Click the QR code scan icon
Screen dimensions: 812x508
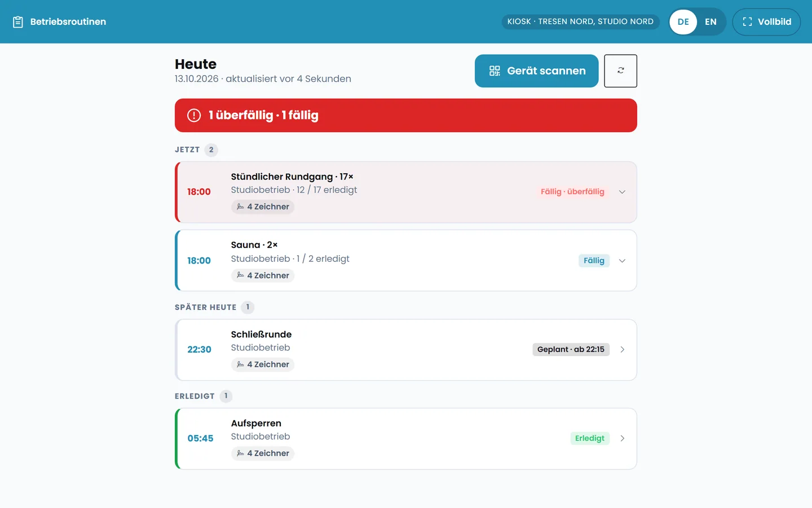[495, 71]
